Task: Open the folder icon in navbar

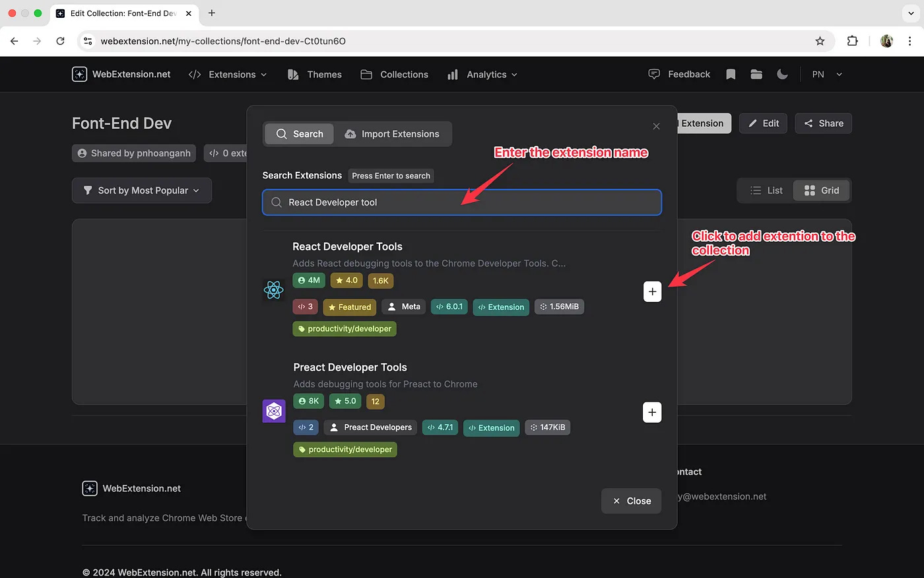Action: click(x=756, y=75)
